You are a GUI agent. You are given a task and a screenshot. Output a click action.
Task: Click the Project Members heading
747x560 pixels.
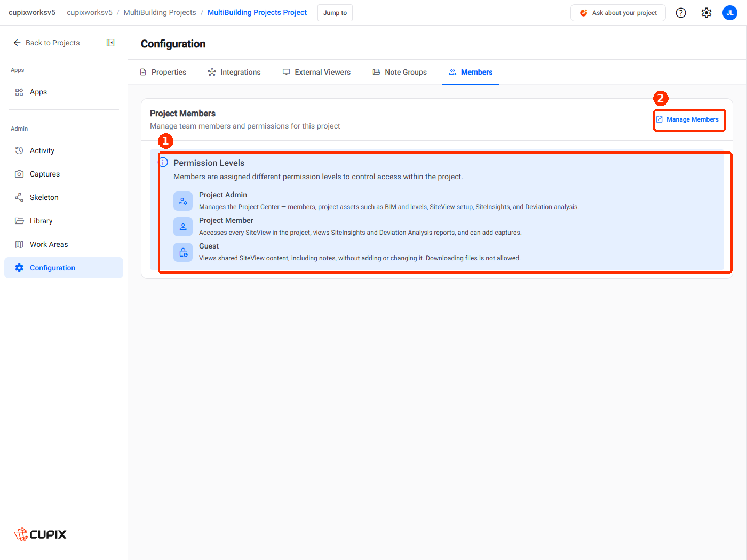point(182,113)
